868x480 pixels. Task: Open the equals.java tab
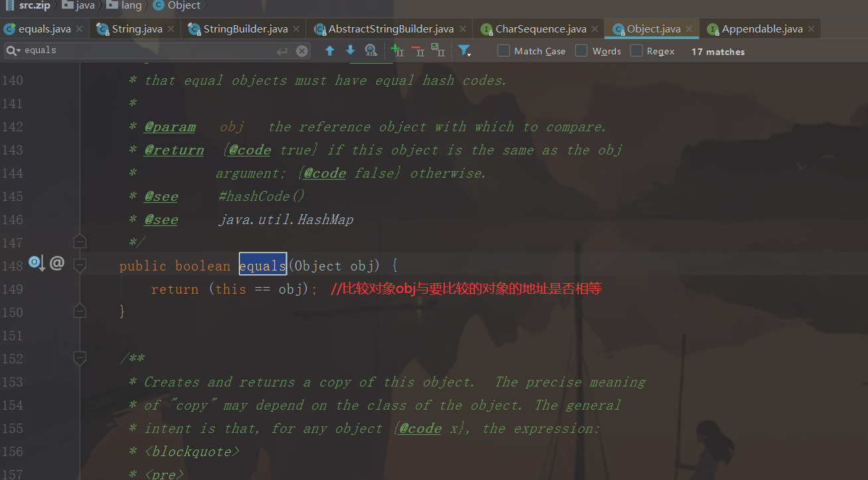pos(44,29)
